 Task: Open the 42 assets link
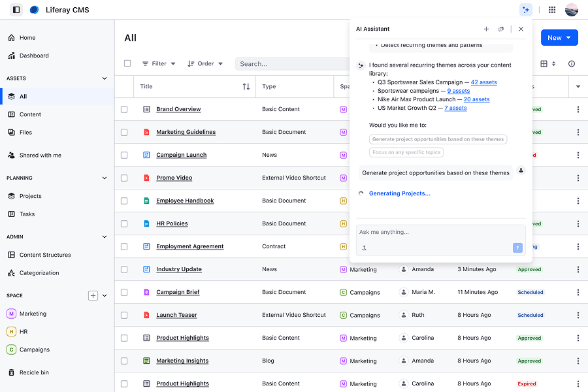click(x=483, y=82)
